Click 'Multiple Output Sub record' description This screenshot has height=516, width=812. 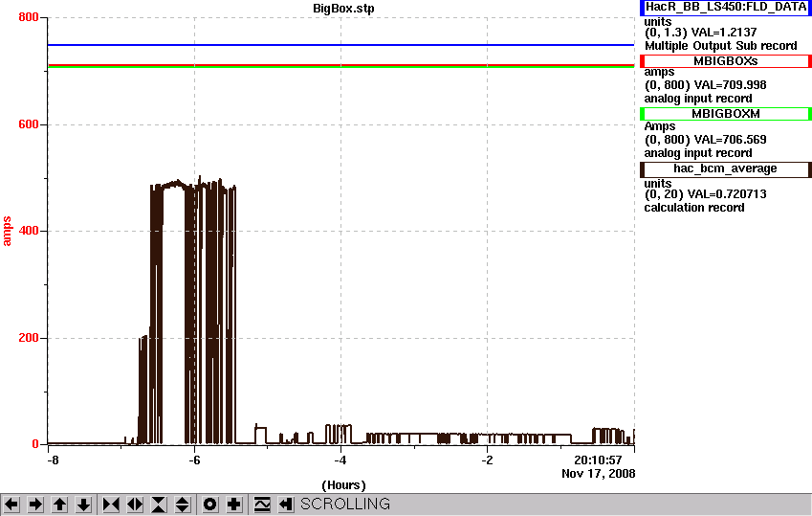(x=720, y=46)
